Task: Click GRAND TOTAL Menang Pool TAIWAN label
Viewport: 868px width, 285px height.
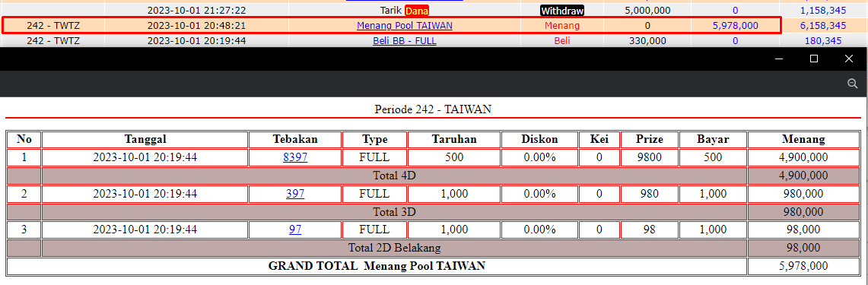Action: tap(377, 266)
